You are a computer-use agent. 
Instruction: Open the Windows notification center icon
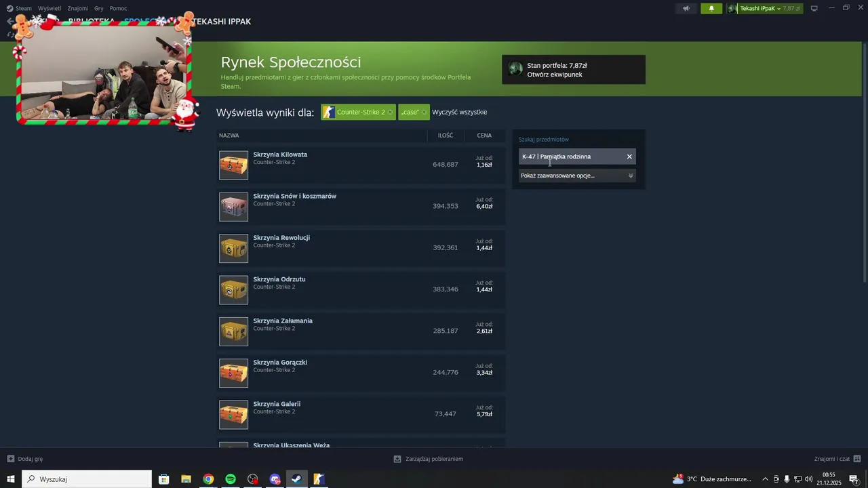click(x=854, y=479)
